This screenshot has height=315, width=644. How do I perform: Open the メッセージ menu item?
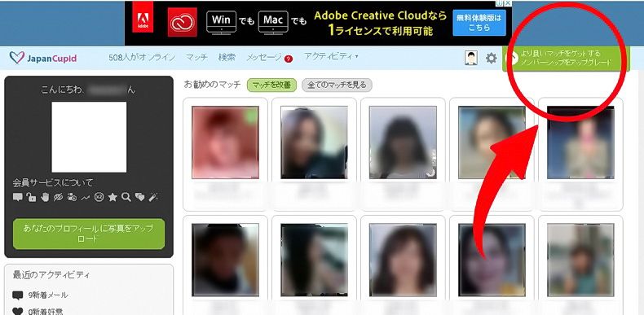[263, 58]
